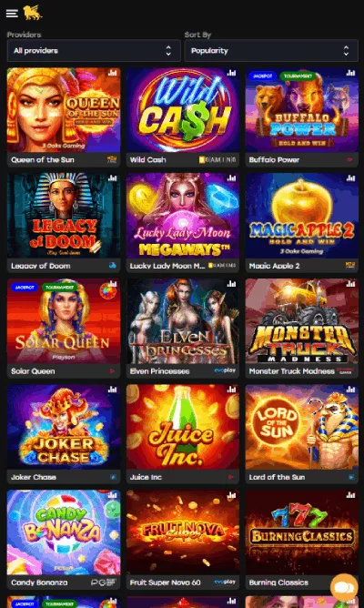Open the live chat bubble icon

pos(344,587)
